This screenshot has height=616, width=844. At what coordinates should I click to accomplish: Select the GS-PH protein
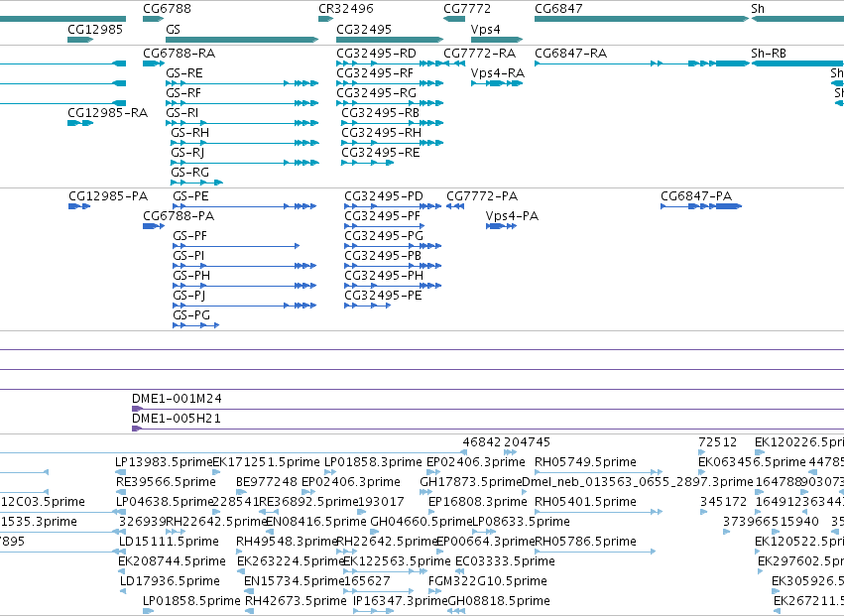tap(244, 286)
